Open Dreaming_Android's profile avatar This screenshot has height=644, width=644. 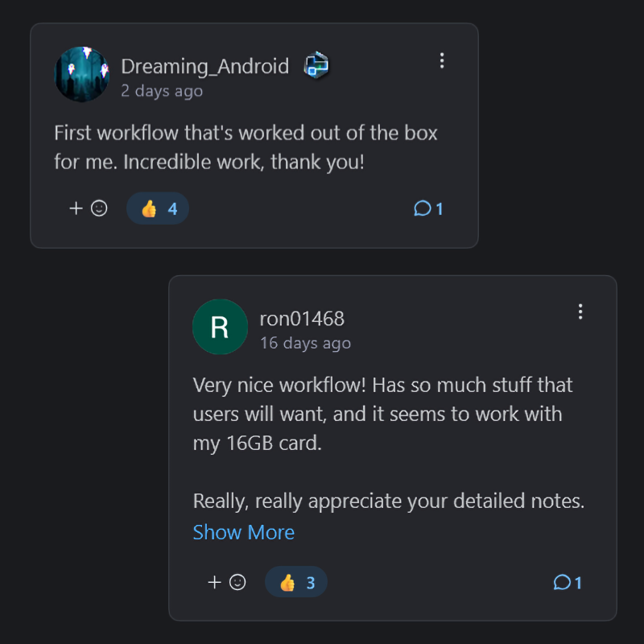(81, 74)
